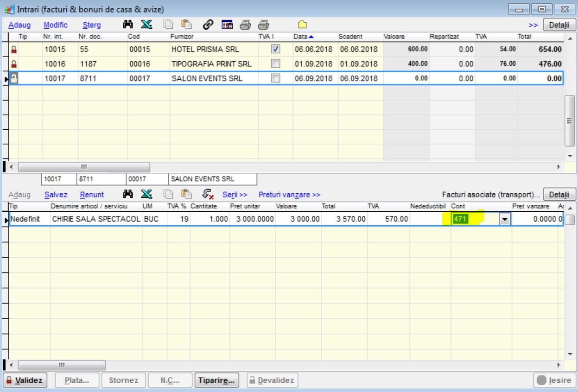Expand the Serii >> panel
578x392 pixels.
[x=235, y=195]
